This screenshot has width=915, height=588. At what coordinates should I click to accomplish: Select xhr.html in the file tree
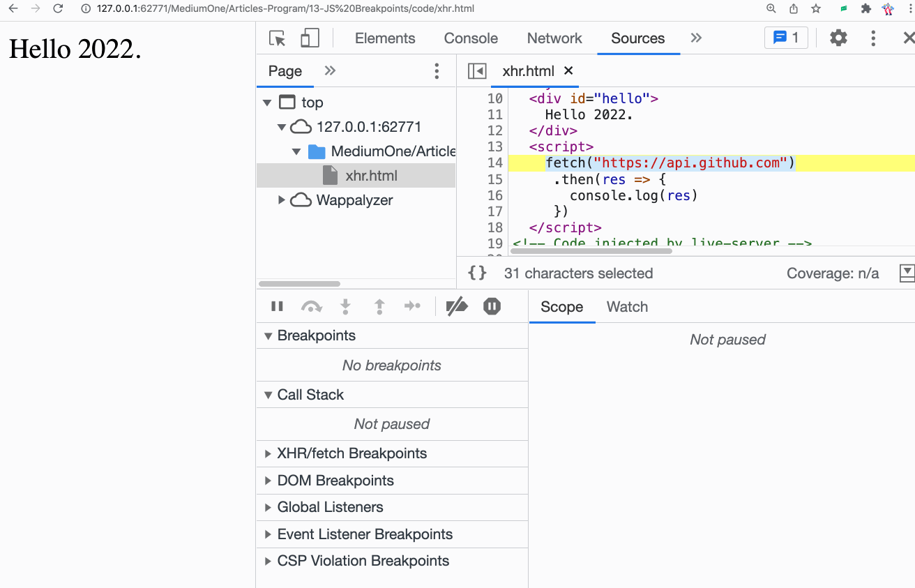(371, 176)
